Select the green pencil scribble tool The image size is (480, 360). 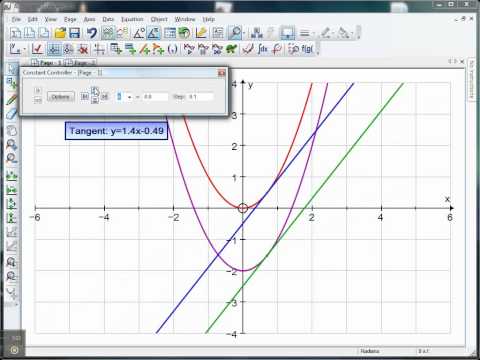(12, 99)
